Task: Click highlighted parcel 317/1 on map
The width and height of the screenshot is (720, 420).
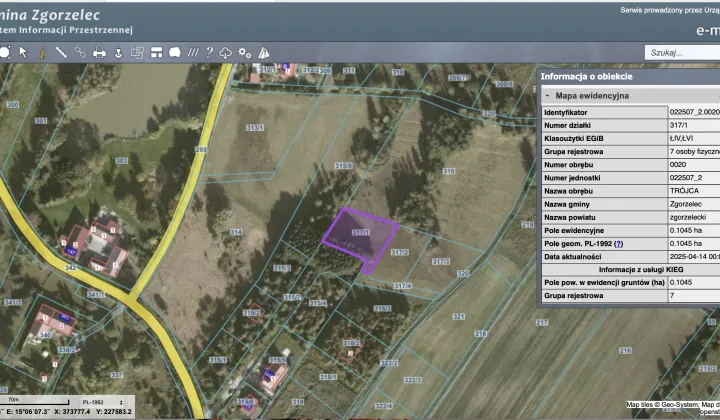Action: click(355, 235)
